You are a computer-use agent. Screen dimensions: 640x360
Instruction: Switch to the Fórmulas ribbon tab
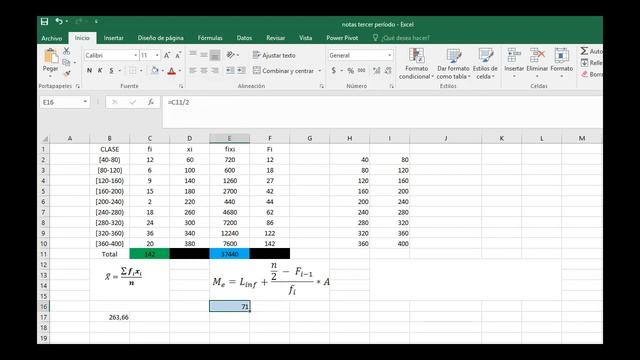(x=210, y=38)
